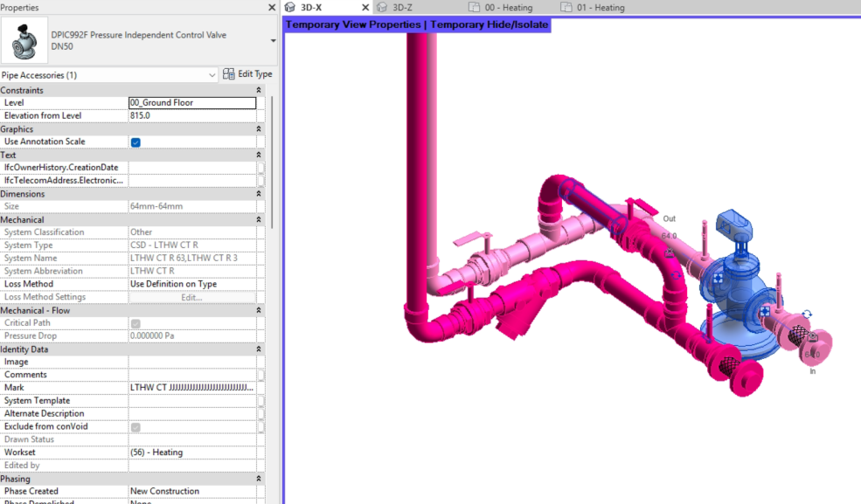
Task: Click the Edit Type icon
Action: pyautogui.click(x=228, y=74)
